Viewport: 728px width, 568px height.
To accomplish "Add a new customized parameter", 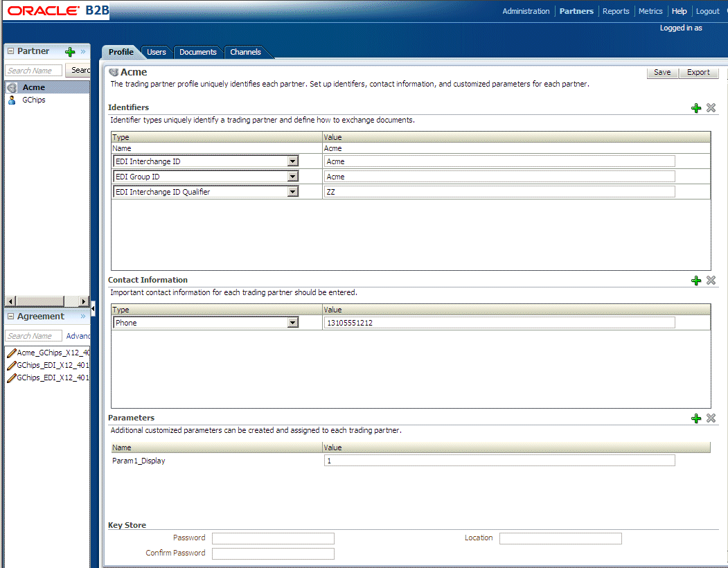I will coord(696,418).
